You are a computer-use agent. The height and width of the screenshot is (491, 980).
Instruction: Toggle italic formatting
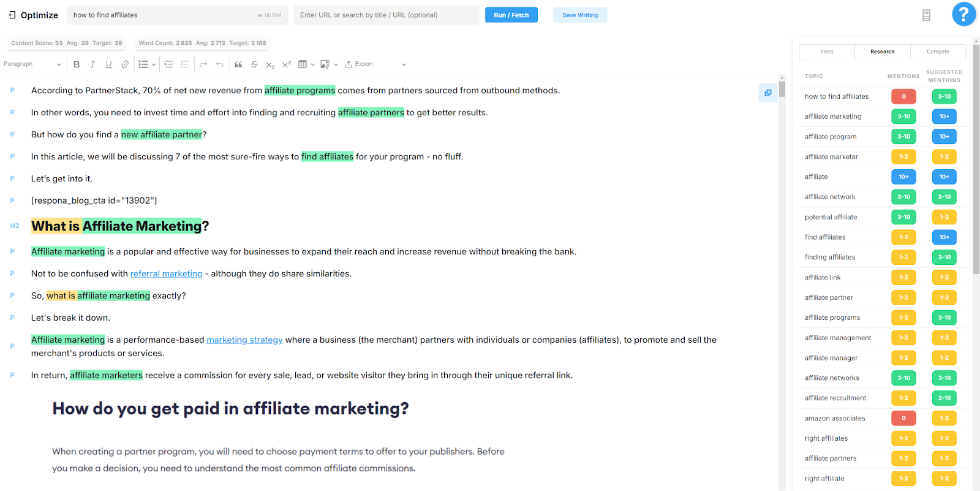pos(92,64)
